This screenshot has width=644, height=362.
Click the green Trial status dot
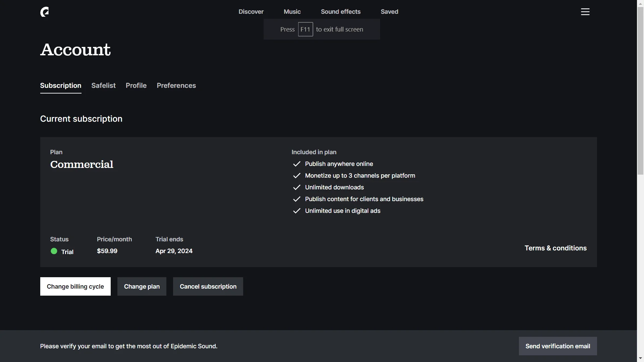(x=54, y=251)
